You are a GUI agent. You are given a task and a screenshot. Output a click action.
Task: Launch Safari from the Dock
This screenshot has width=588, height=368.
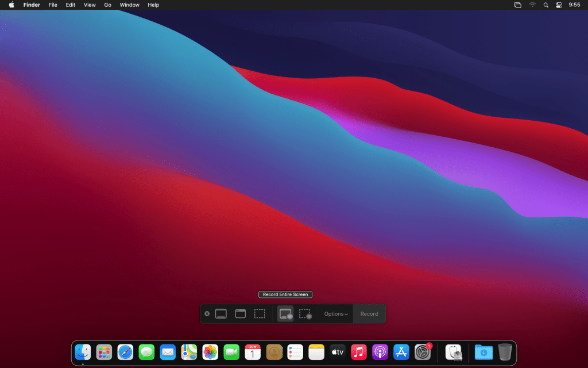point(125,352)
